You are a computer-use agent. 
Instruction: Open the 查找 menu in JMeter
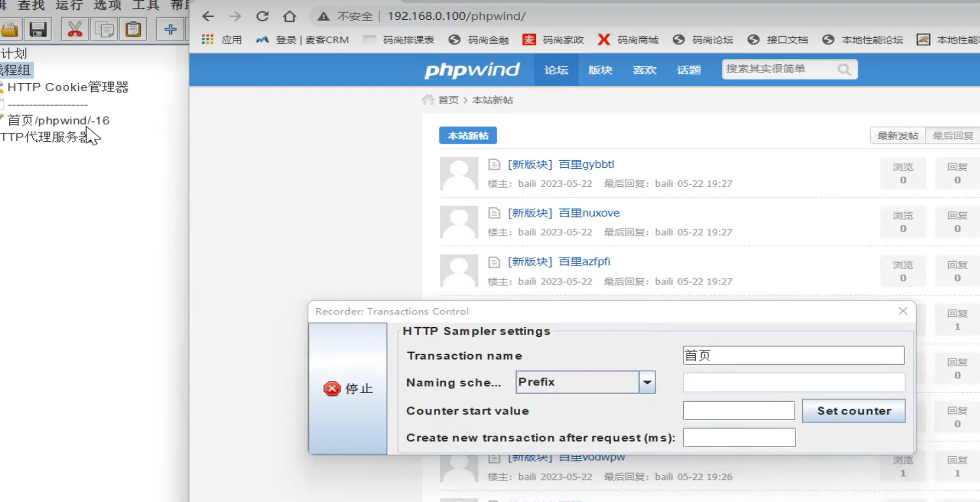click(x=31, y=5)
